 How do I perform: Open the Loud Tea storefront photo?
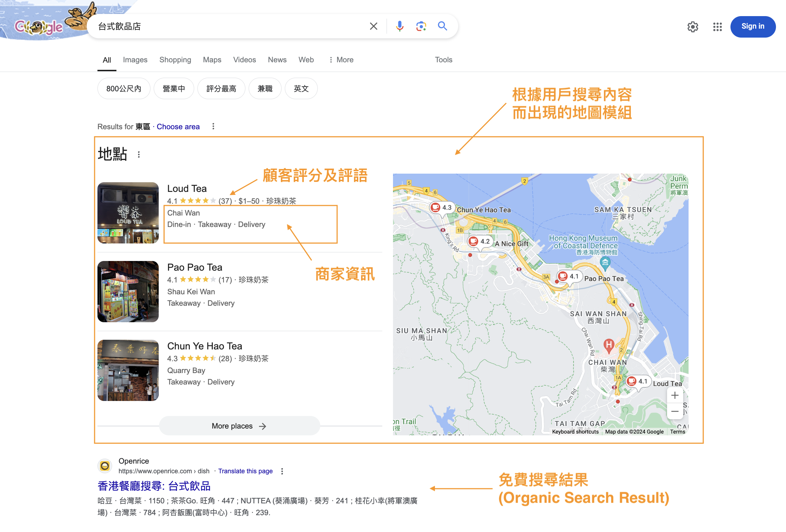128,213
